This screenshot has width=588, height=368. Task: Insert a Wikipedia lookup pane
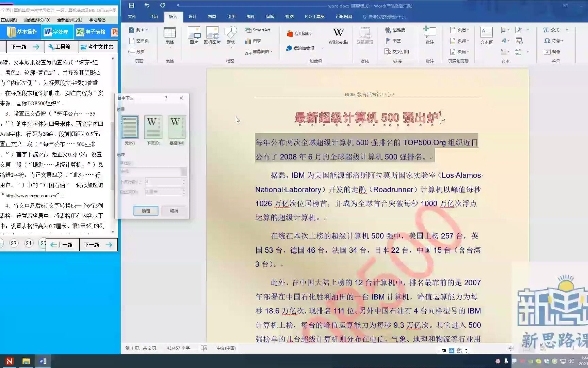338,36
